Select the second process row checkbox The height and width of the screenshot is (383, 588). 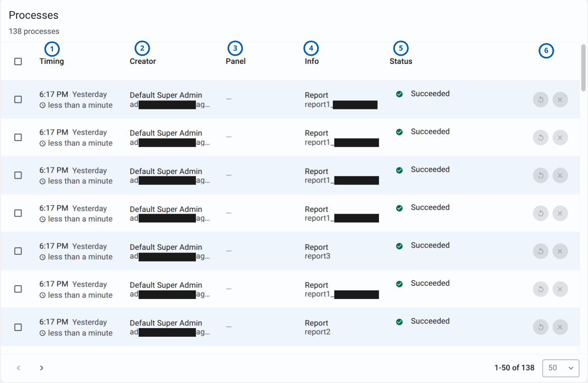click(18, 137)
